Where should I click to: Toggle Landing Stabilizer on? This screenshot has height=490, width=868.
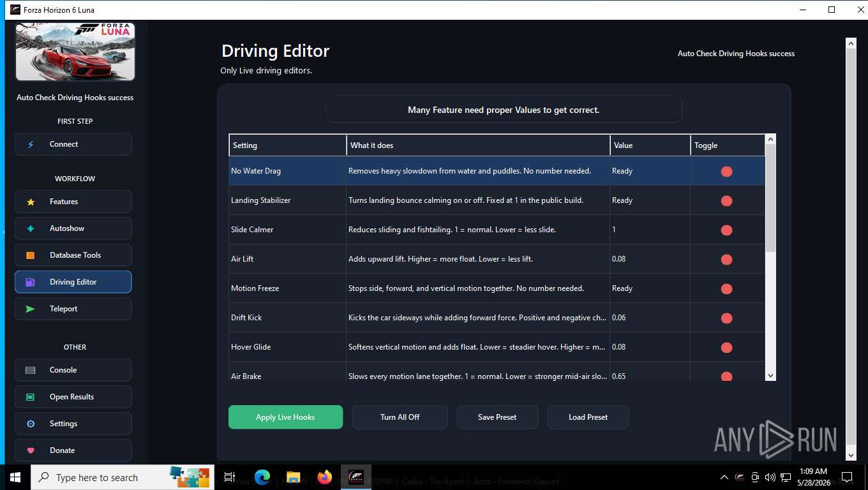pos(726,201)
